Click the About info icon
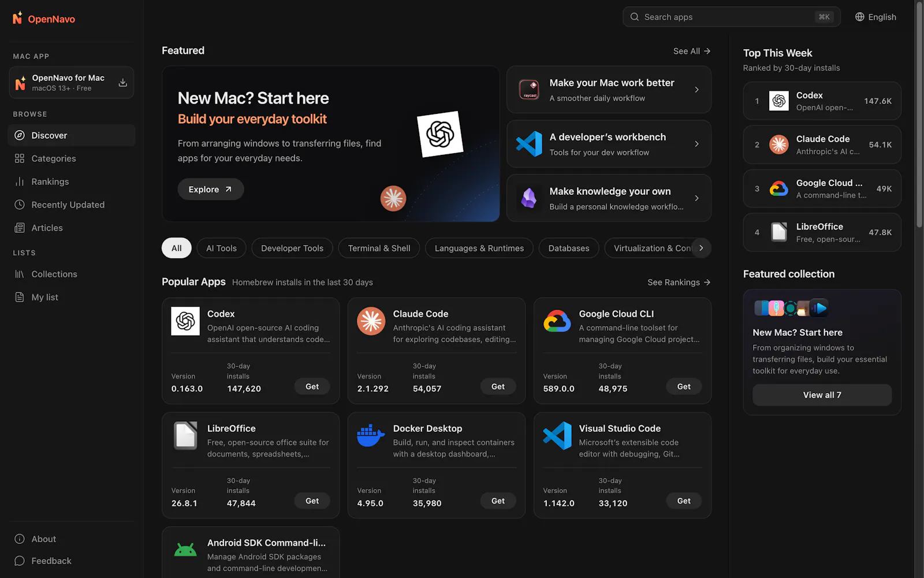Image resolution: width=924 pixels, height=578 pixels. tap(20, 539)
